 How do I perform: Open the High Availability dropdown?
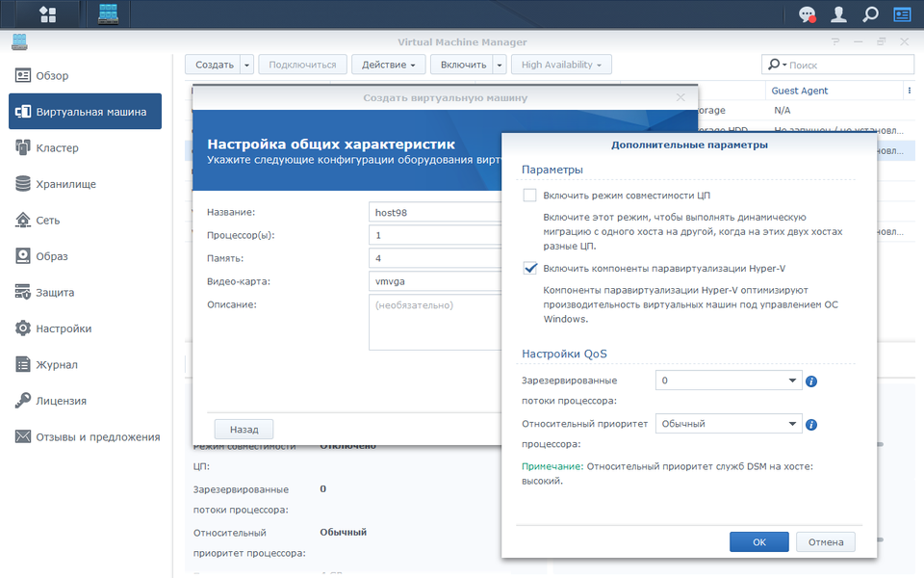pyautogui.click(x=561, y=65)
